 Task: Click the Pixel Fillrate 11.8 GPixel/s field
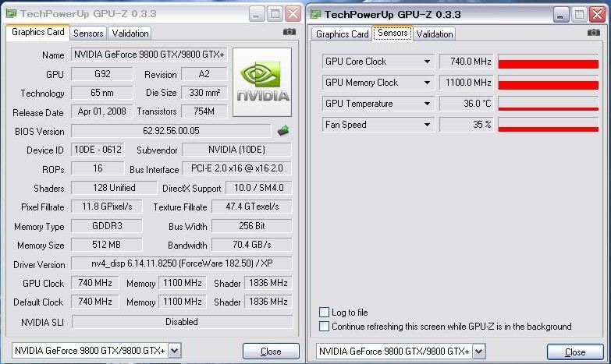107,207
